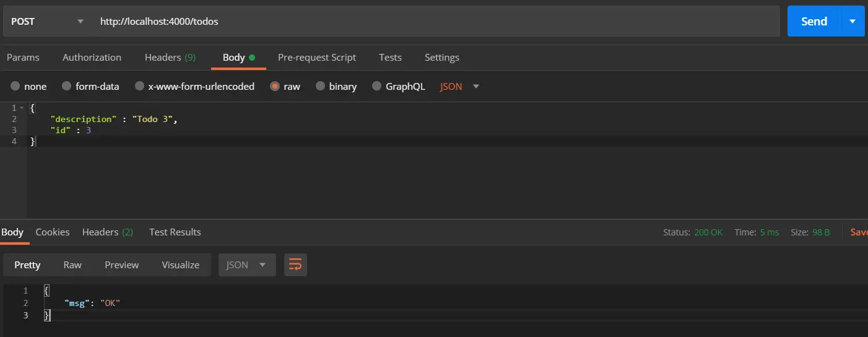
Task: Collapse the request JSON fold arrow at line 1
Action: [22, 108]
